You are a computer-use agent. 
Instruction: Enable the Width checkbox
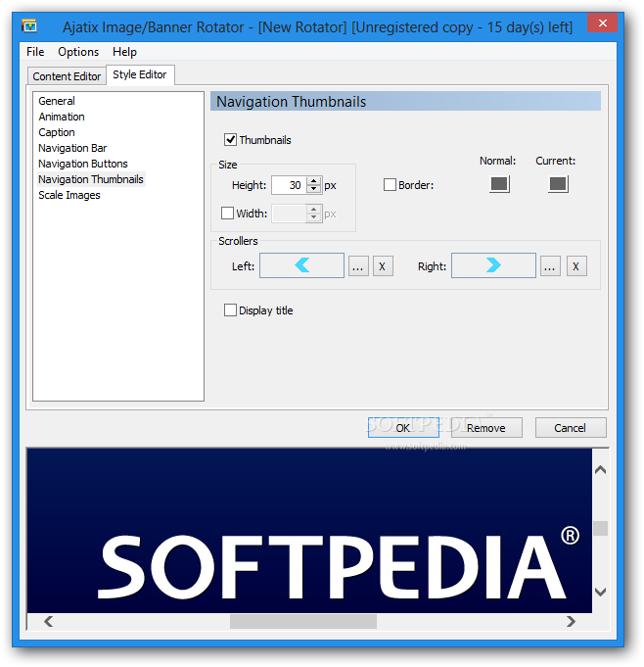[x=227, y=213]
